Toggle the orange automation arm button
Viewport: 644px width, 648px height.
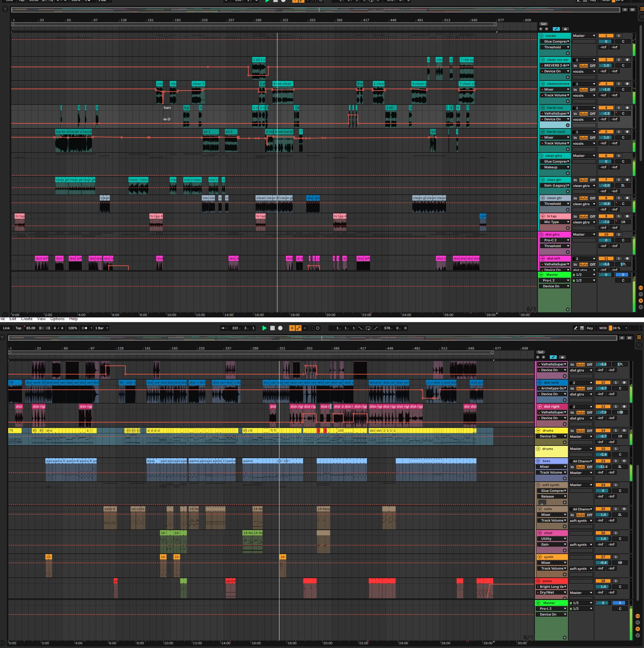[298, 328]
